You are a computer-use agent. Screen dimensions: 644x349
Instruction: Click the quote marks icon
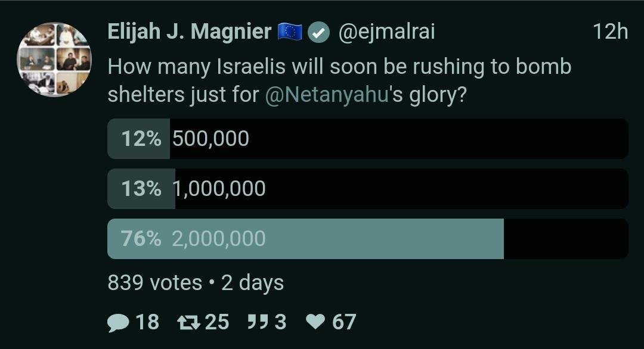coord(255,322)
